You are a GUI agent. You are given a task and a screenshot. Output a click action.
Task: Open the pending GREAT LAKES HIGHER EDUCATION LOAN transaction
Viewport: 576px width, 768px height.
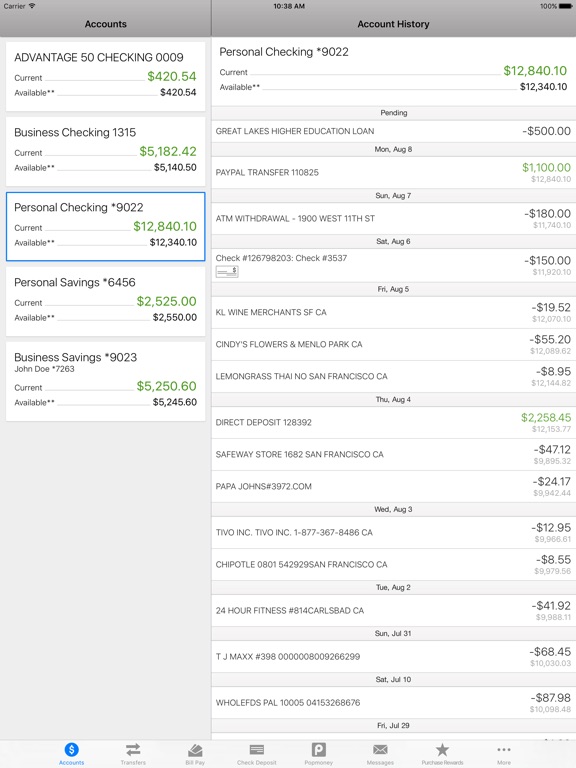pyautogui.click(x=393, y=131)
